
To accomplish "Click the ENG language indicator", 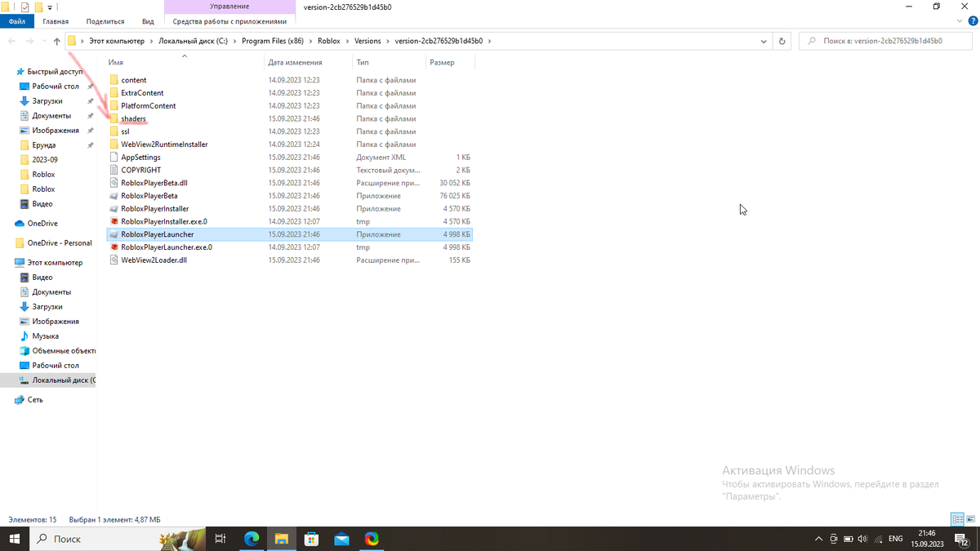I will pos(896,539).
